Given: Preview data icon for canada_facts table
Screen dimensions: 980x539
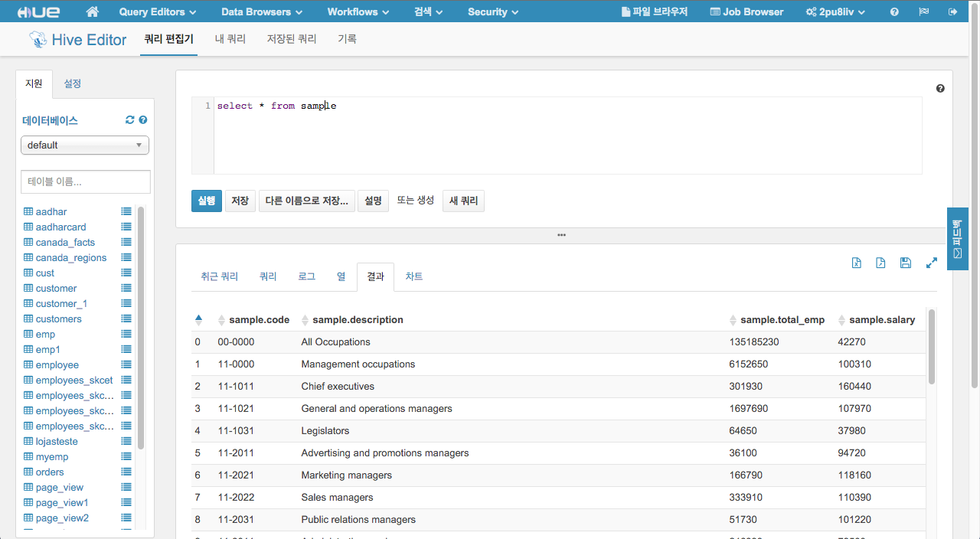Looking at the screenshot, I should click(126, 242).
